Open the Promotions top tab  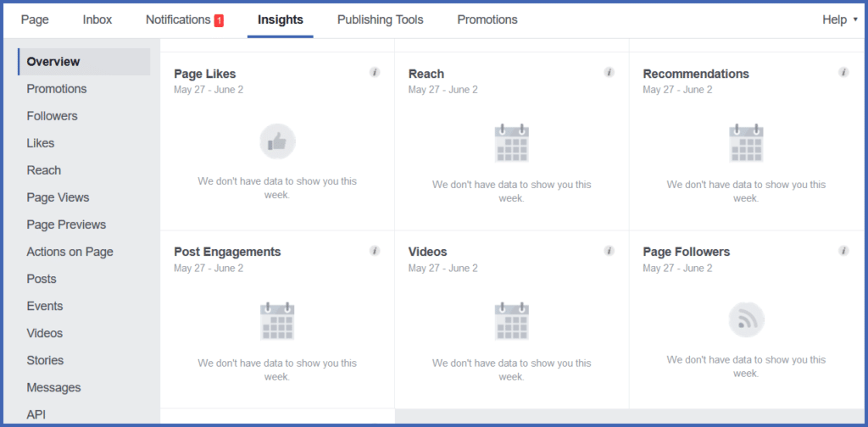click(487, 20)
